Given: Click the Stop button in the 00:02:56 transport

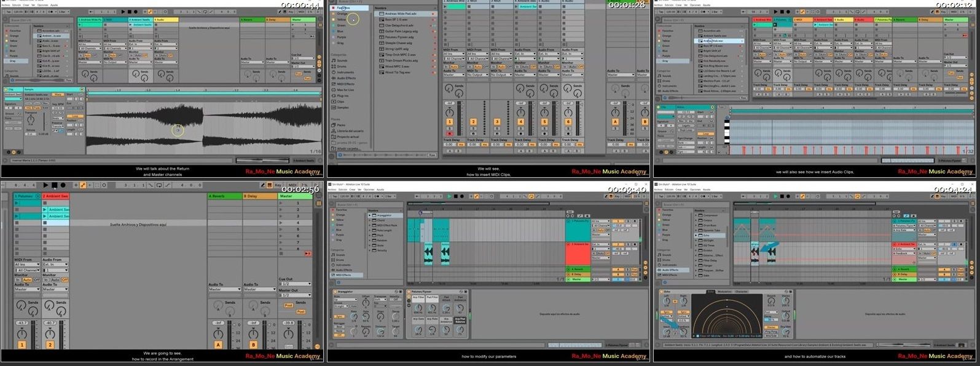Looking at the screenshot, I should [x=55, y=185].
